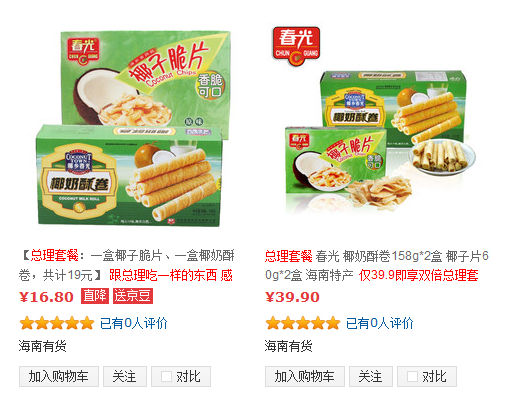Follow the ¥39.90 product with 关注
Screen dimensions: 531x409
[371, 376]
